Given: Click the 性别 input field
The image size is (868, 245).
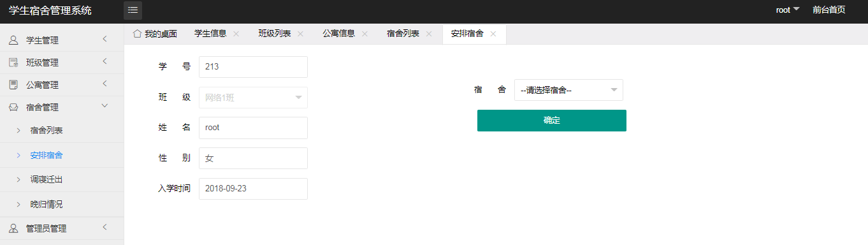Looking at the screenshot, I should (x=253, y=158).
